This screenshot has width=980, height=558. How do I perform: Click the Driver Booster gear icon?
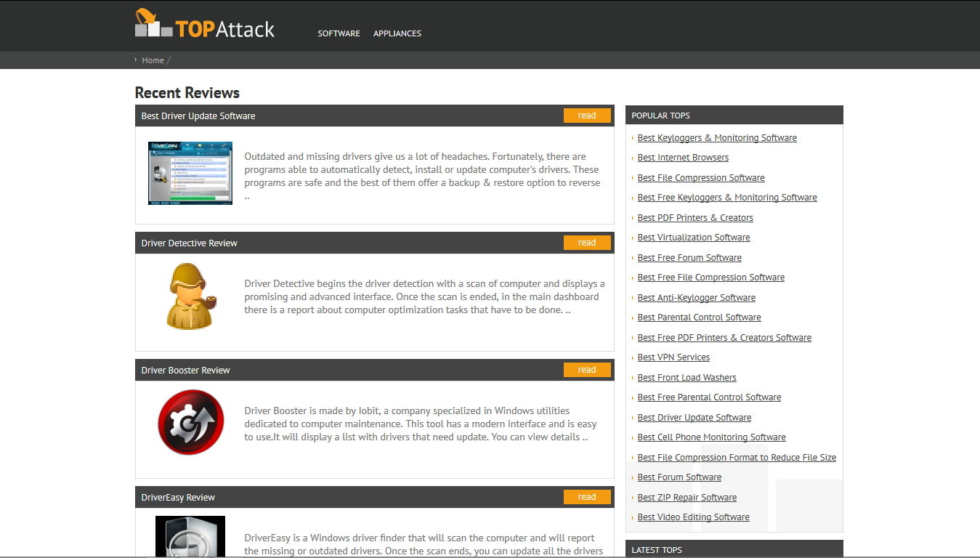click(x=191, y=422)
